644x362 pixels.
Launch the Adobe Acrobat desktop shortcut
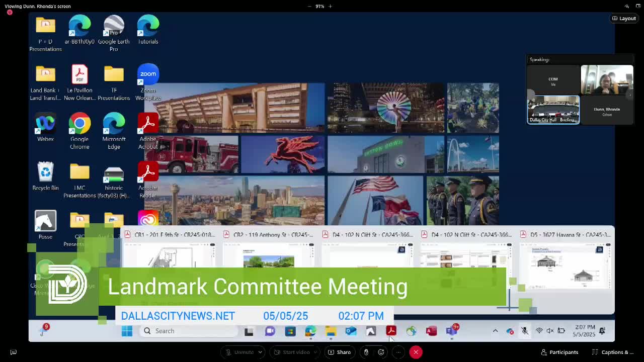148,132
